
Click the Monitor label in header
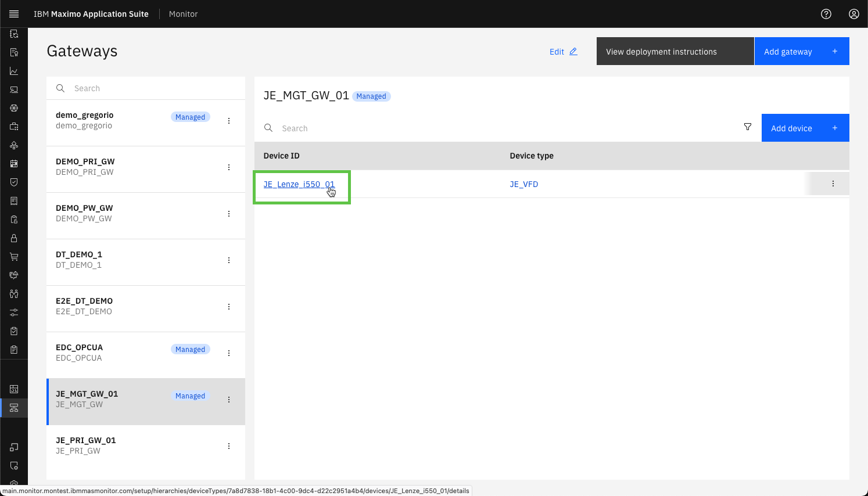[184, 14]
